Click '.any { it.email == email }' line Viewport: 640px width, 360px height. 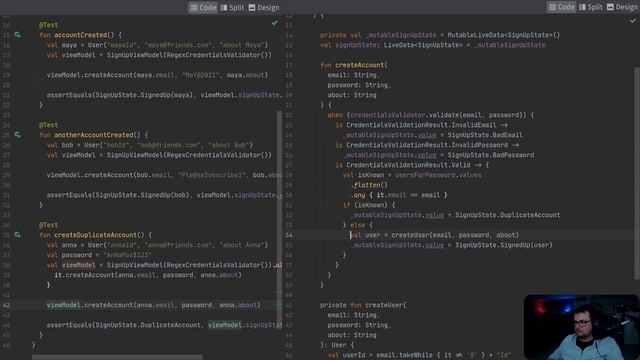click(399, 195)
